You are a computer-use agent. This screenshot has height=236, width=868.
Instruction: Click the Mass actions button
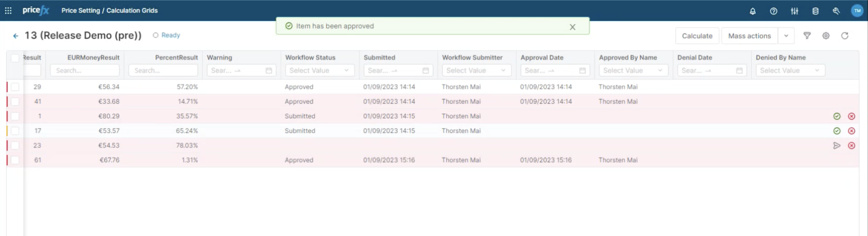click(x=749, y=36)
